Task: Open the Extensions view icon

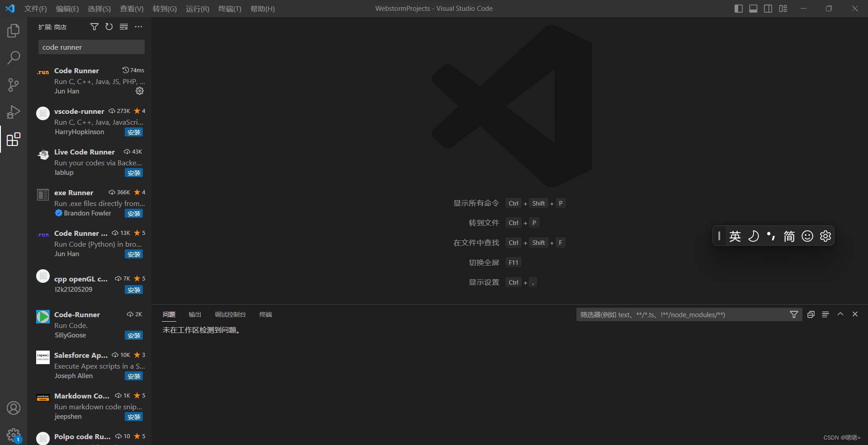Action: tap(14, 139)
